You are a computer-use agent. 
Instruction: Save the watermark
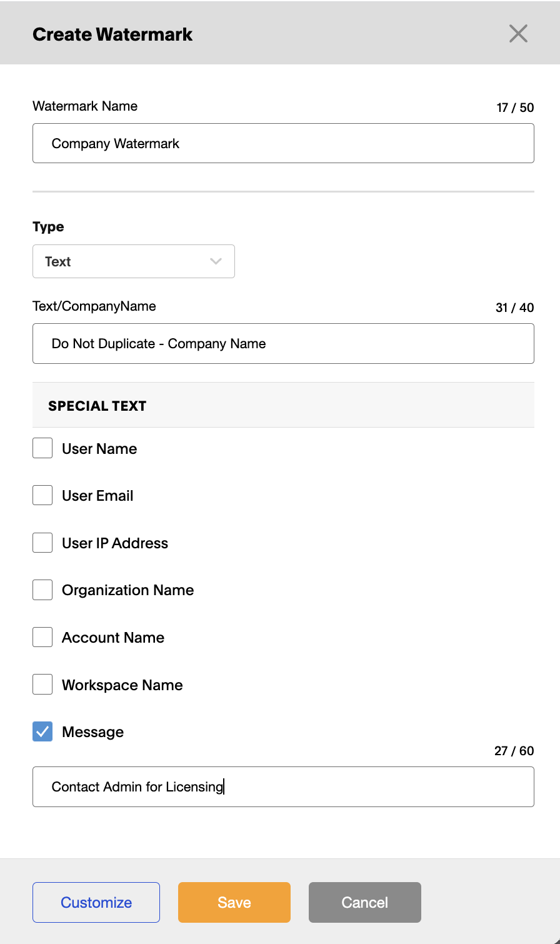(234, 902)
